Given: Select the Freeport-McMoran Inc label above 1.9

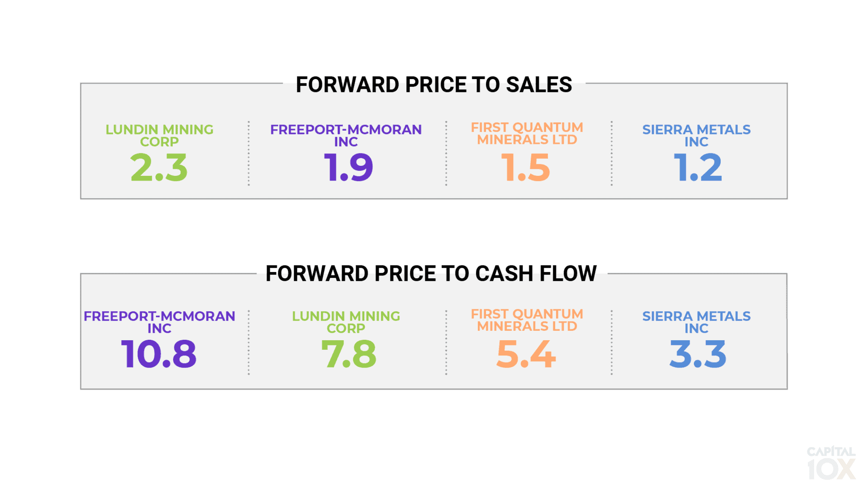Looking at the screenshot, I should [346, 135].
